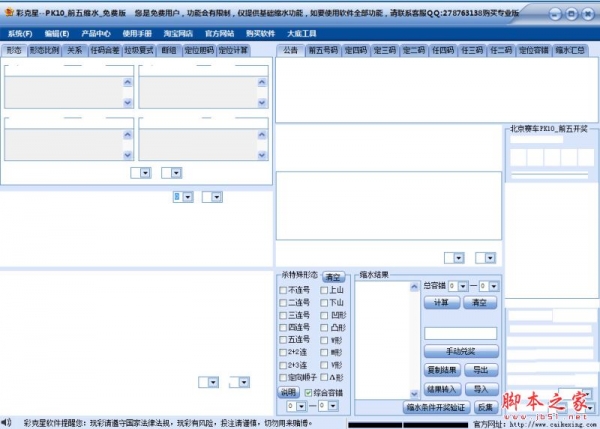Open the 产品中心 menu
Viewport: 600px width, 429px height.
[x=96, y=34]
